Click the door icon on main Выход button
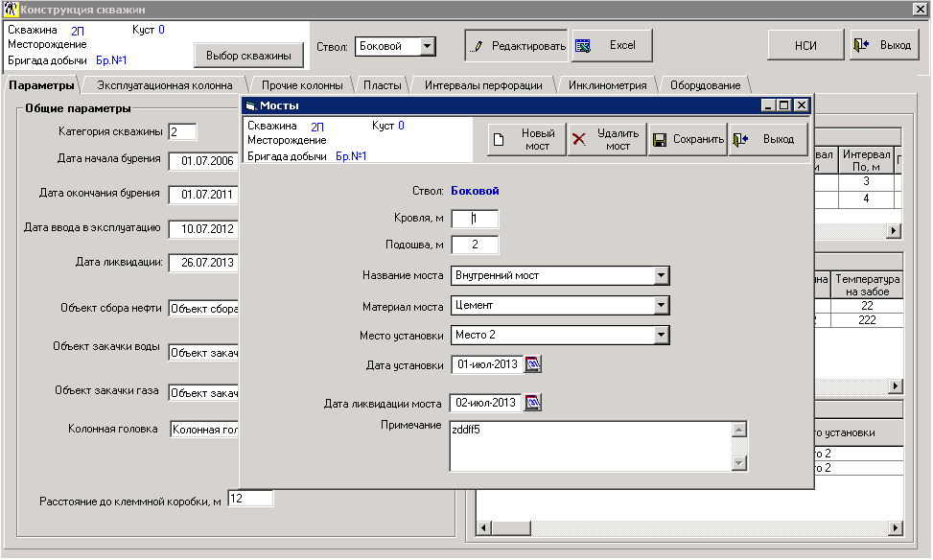The image size is (933, 560). coord(861,45)
